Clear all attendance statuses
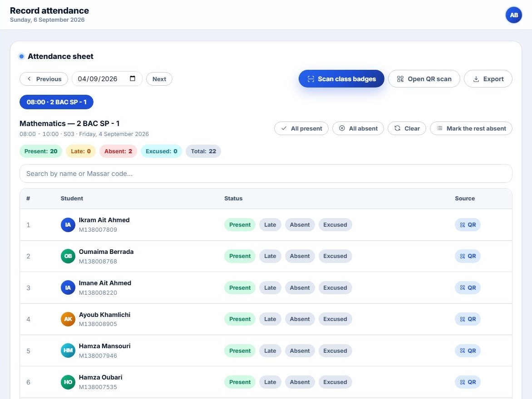The height and width of the screenshot is (399, 532). coord(407,128)
